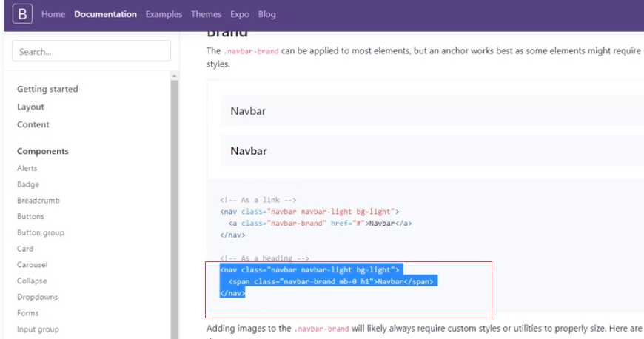Open the Blog nav link
644x339 pixels.
267,14
